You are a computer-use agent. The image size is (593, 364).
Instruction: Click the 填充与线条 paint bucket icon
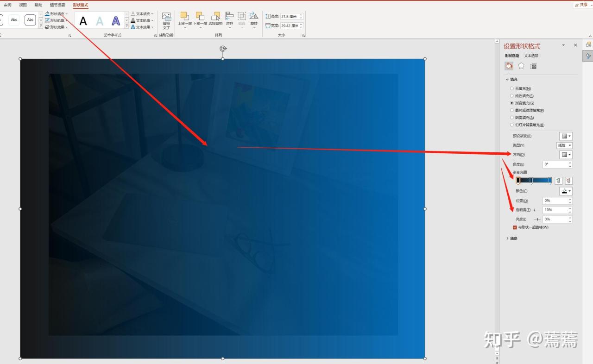509,66
